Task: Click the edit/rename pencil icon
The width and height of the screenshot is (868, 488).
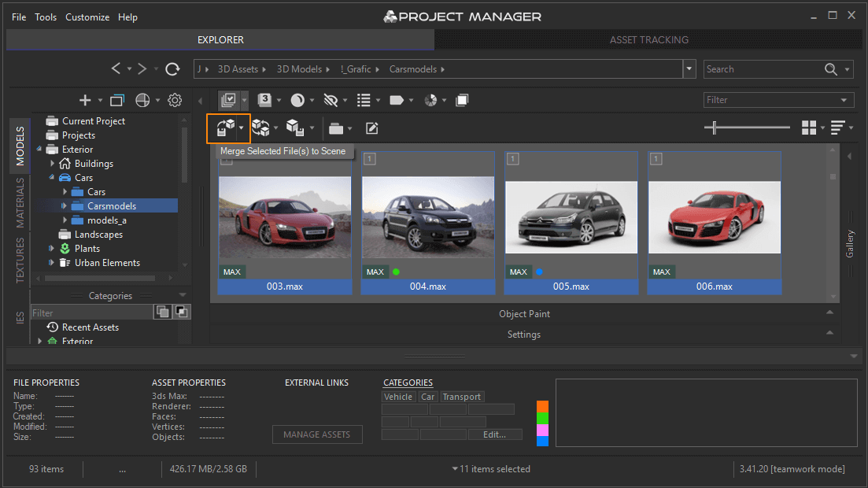Action: click(371, 128)
